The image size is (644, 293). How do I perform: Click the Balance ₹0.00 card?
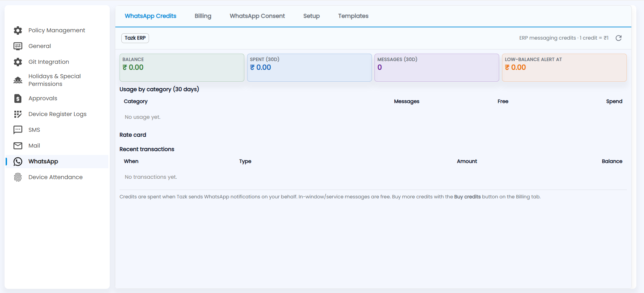182,68
